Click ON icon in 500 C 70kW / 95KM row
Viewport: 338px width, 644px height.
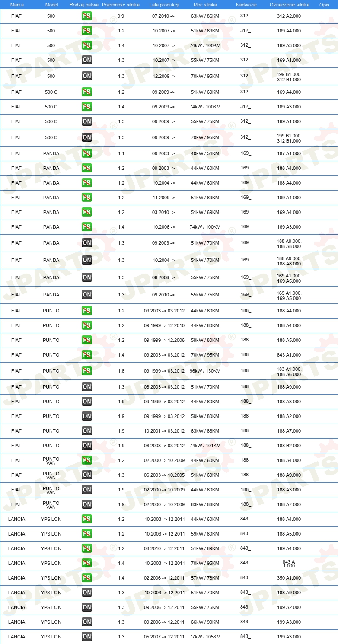pos(87,137)
